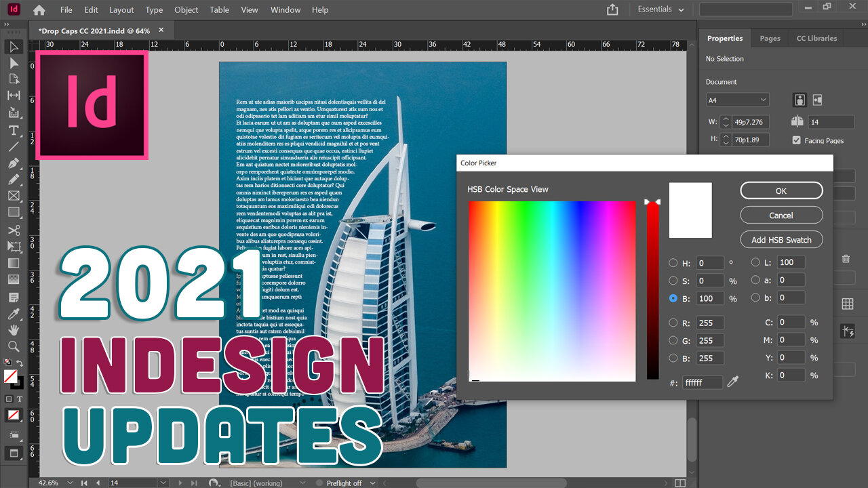Select the Rectangle tool
This screenshot has height=488, width=868.
coord(14,212)
